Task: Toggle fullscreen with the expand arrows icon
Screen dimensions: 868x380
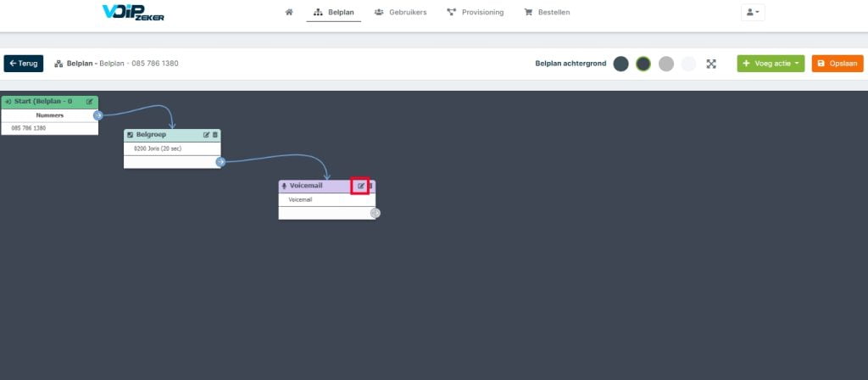Action: (x=711, y=64)
